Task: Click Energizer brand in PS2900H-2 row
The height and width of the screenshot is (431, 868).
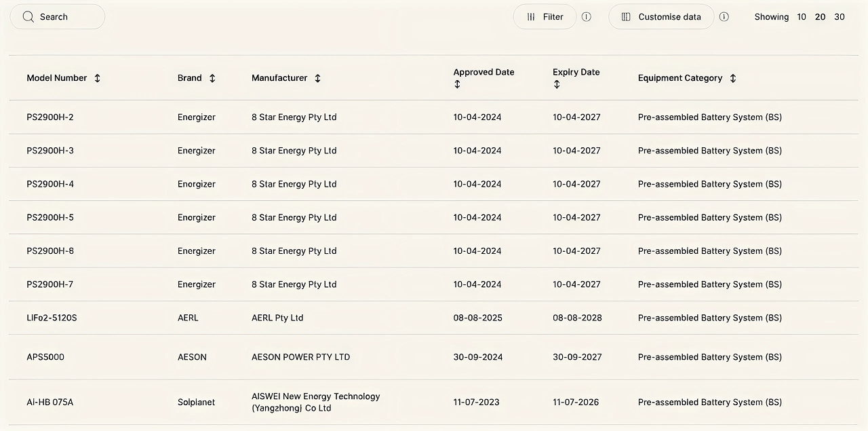Action: click(x=197, y=117)
